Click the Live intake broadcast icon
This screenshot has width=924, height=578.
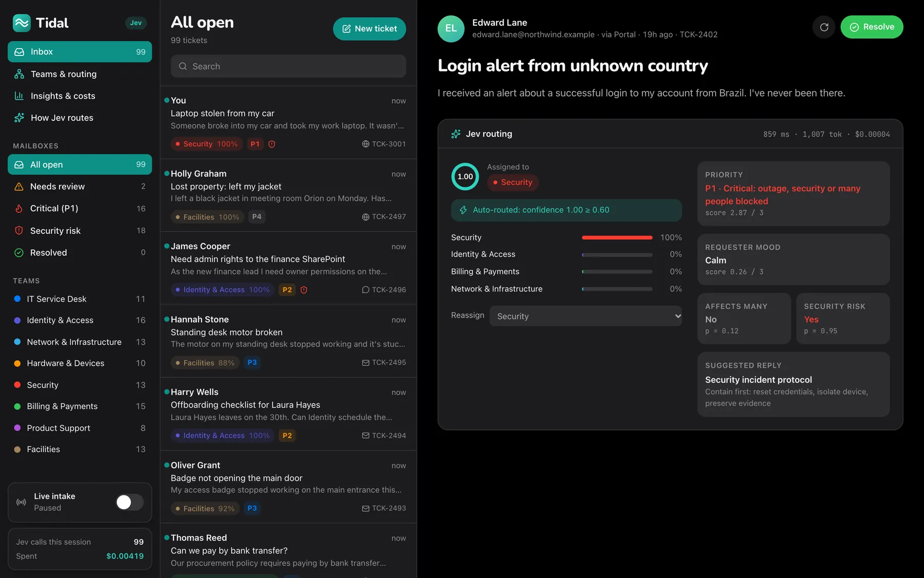[22, 502]
